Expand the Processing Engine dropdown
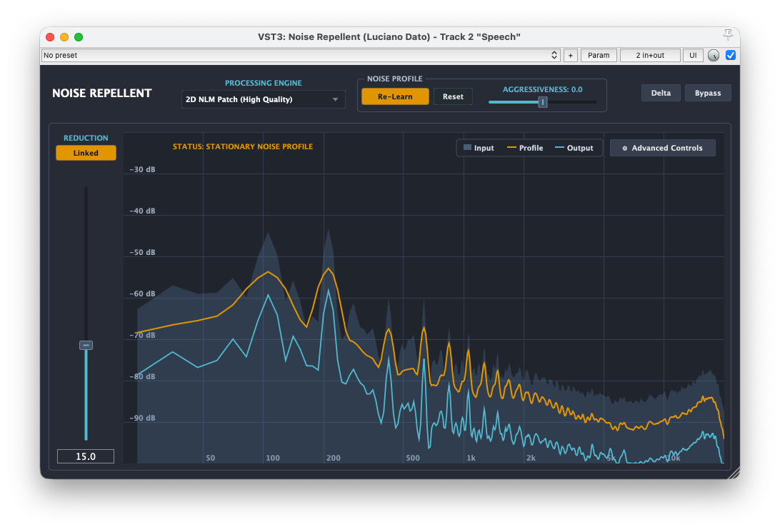The width and height of the screenshot is (780, 532). pos(263,99)
